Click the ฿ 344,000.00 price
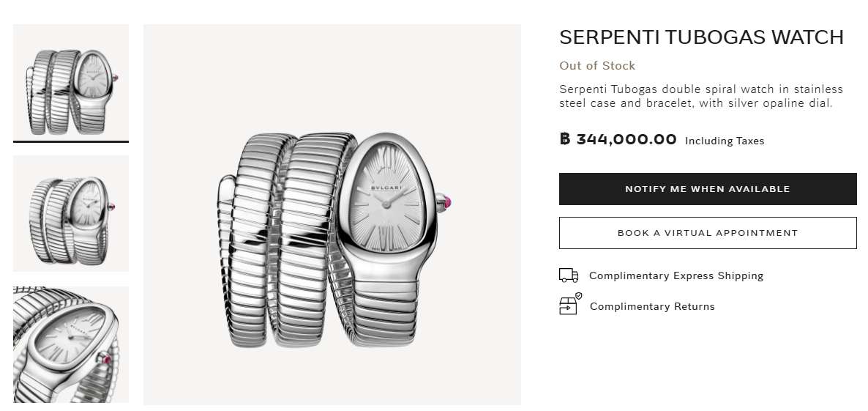This screenshot has height=411, width=868. pyautogui.click(x=618, y=139)
